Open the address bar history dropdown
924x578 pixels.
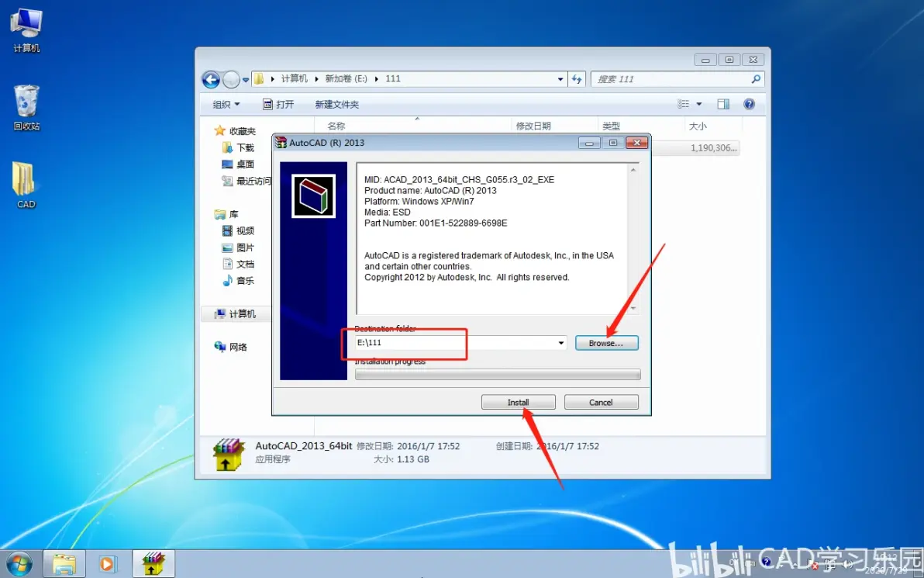560,79
